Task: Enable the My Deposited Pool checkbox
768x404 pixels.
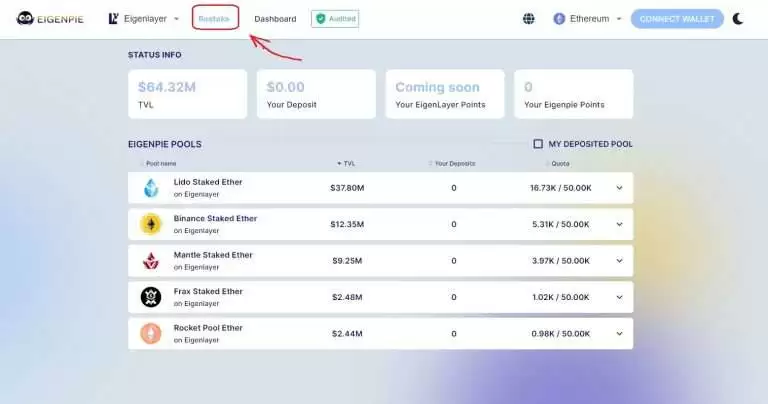Action: point(538,144)
